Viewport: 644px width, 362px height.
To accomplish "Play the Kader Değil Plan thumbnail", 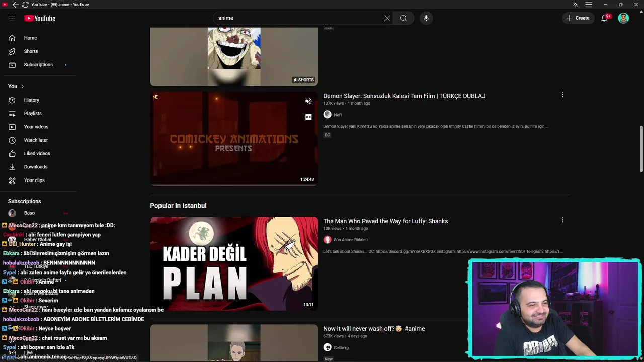I will tap(234, 263).
